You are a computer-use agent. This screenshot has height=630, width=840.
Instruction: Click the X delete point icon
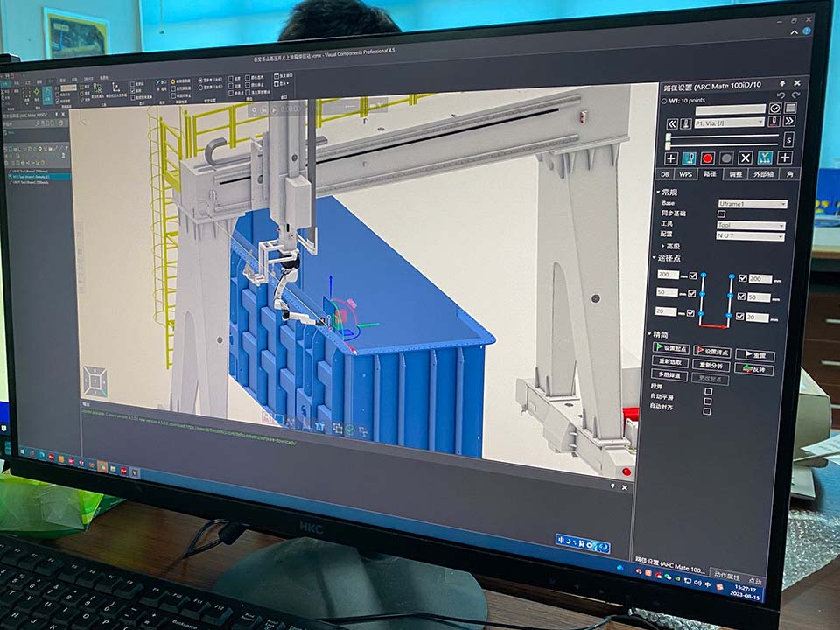coord(745,158)
